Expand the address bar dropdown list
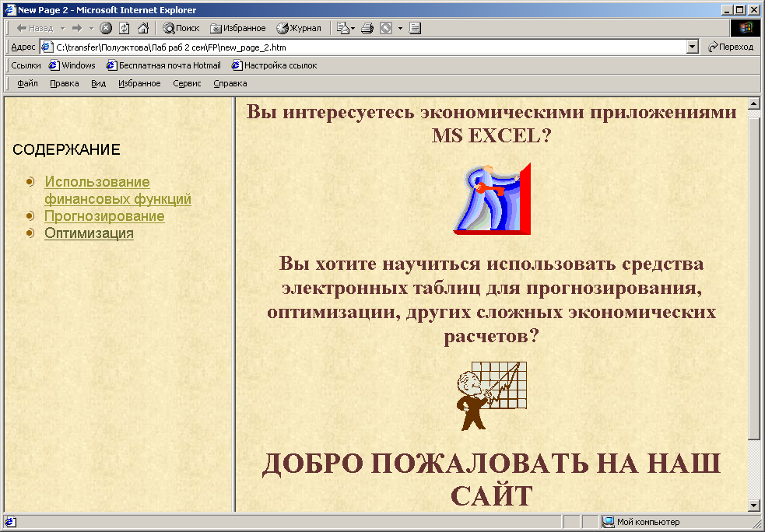Screen dimensions: 765x532 click(693, 47)
